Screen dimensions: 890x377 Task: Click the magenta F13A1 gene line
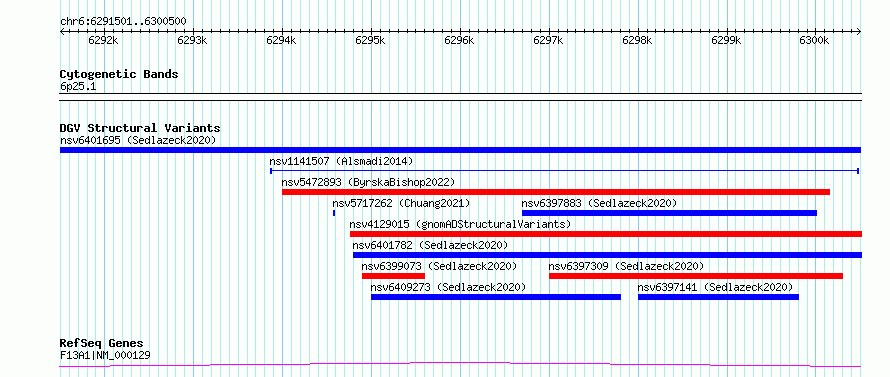coord(460,365)
